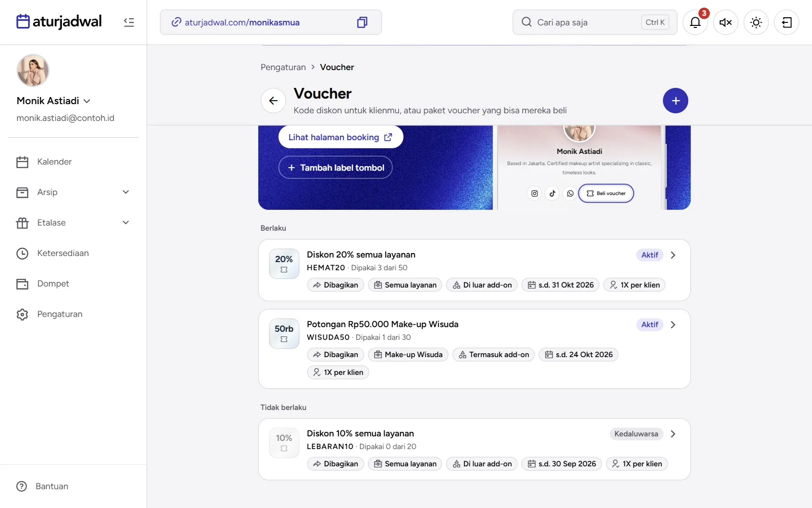812x508 pixels.
Task: Click Aktif status of WISUDA50
Action: point(650,325)
